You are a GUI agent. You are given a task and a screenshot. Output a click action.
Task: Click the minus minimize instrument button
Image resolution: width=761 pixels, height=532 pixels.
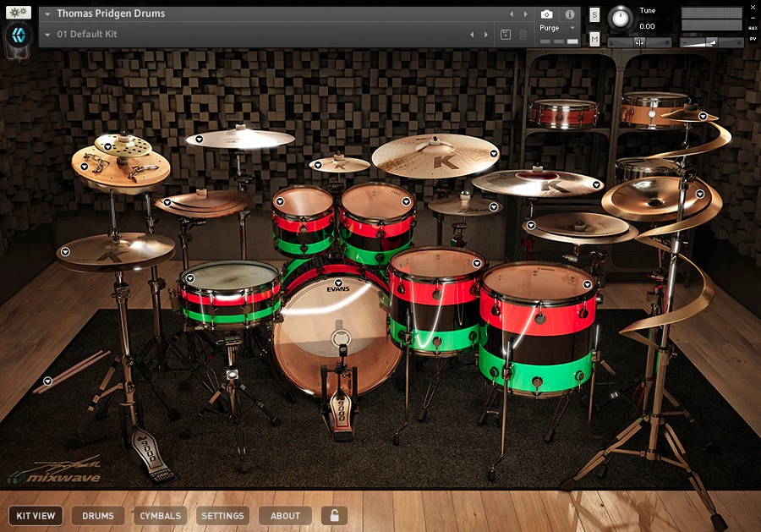click(x=753, y=18)
